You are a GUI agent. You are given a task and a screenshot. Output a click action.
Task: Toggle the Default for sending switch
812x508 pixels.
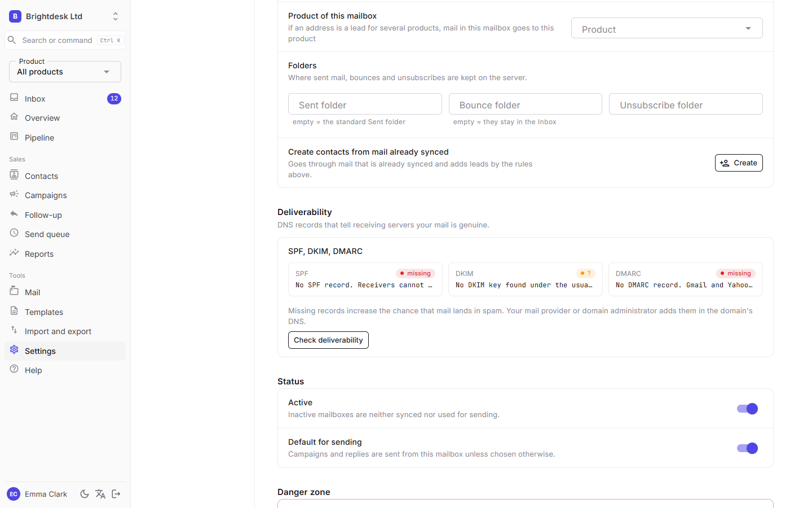pos(747,448)
